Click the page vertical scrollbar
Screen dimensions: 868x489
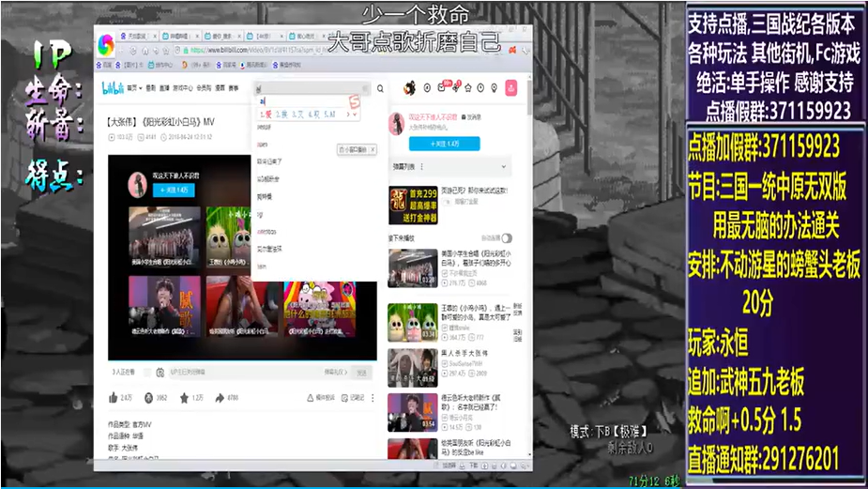[x=529, y=97]
